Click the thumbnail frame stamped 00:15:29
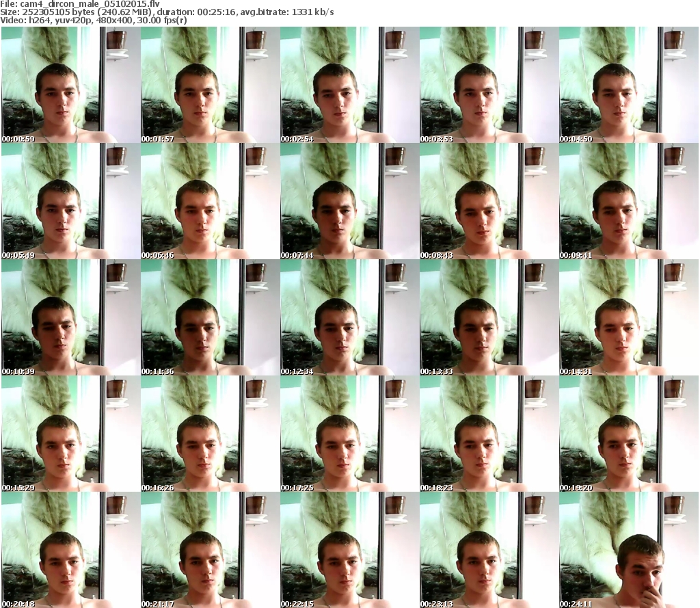The width and height of the screenshot is (700, 608). (x=70, y=434)
